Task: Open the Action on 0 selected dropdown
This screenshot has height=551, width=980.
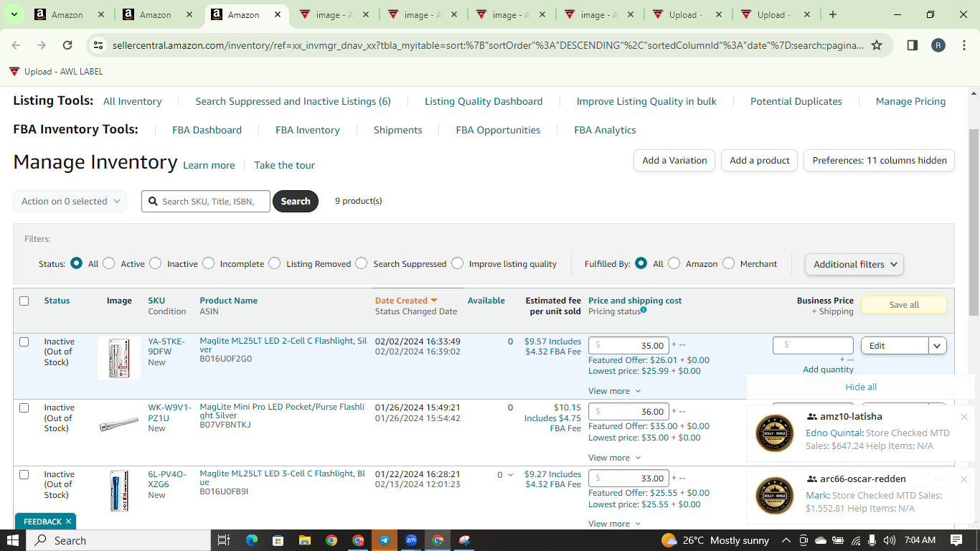Action: coord(70,202)
